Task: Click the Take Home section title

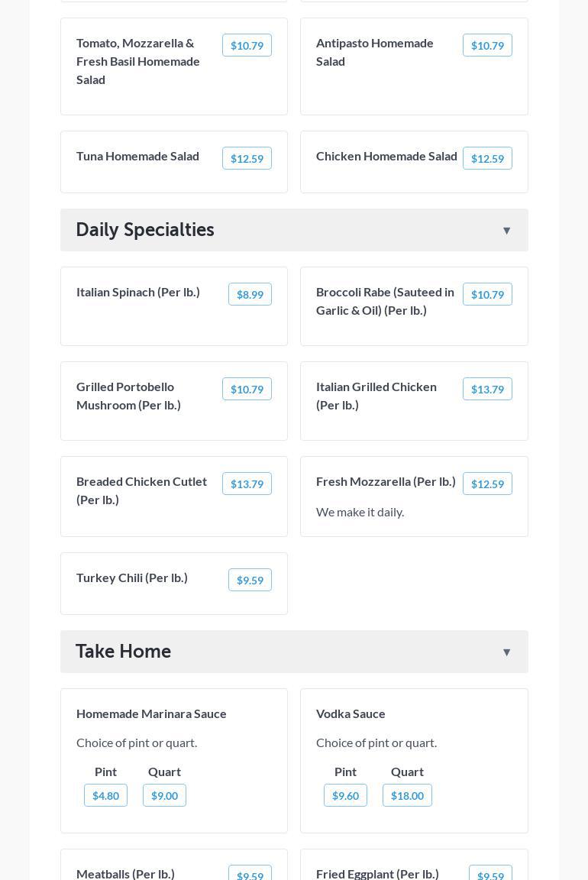Action: coord(124,652)
